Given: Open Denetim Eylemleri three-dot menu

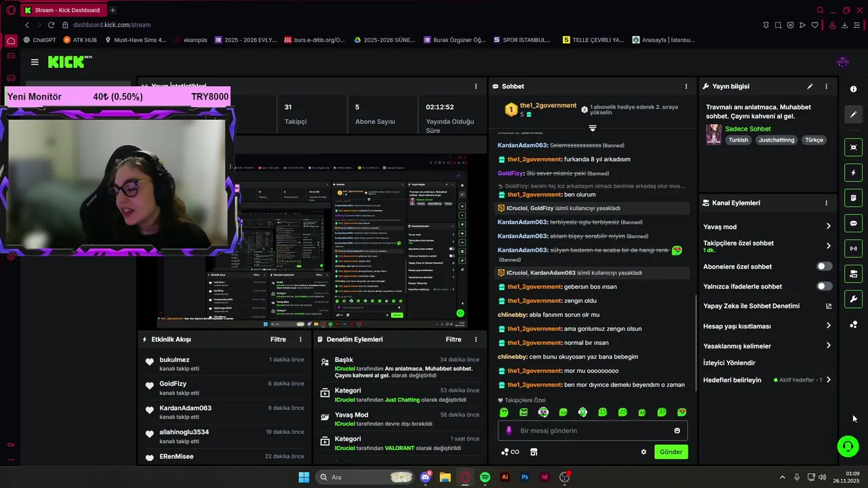Looking at the screenshot, I should click(x=475, y=340).
